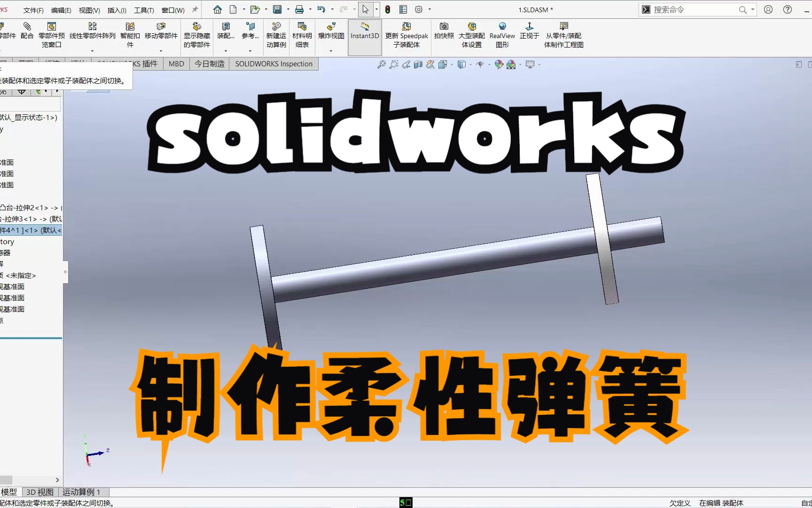This screenshot has width=812, height=508.
Task: Take a snapshot with 拍快照
Action: tap(444, 31)
